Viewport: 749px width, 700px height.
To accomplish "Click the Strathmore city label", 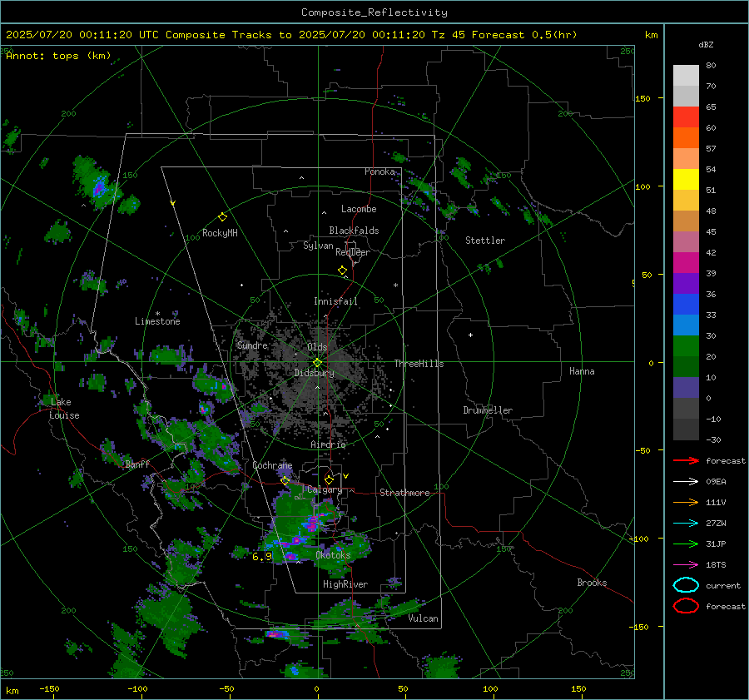I will click(x=404, y=493).
